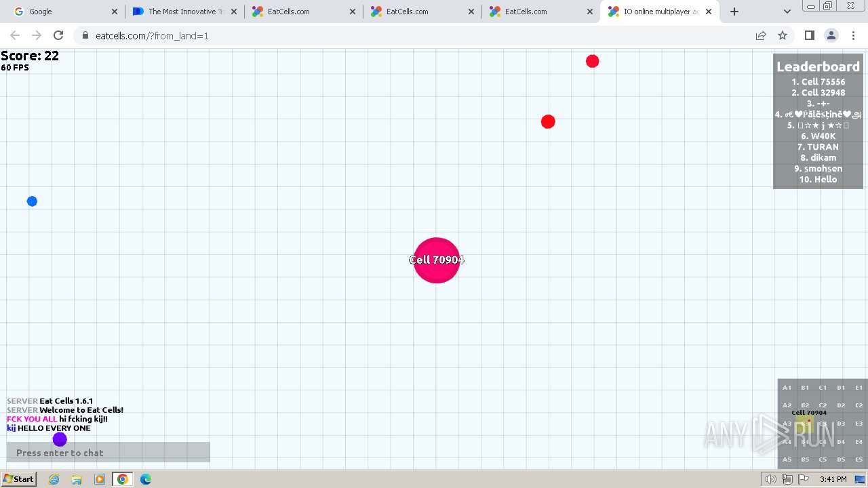
Task: Open the Action Center flag icon
Action: [x=803, y=479]
